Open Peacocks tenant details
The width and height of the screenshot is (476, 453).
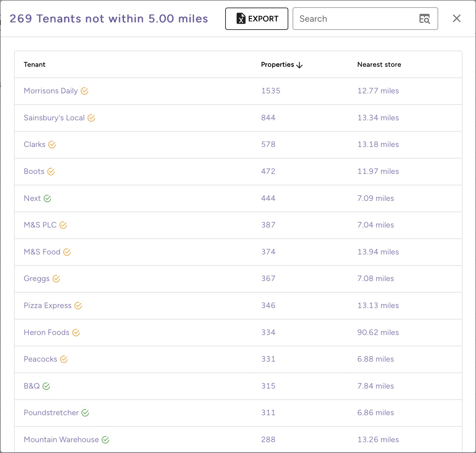tap(40, 359)
